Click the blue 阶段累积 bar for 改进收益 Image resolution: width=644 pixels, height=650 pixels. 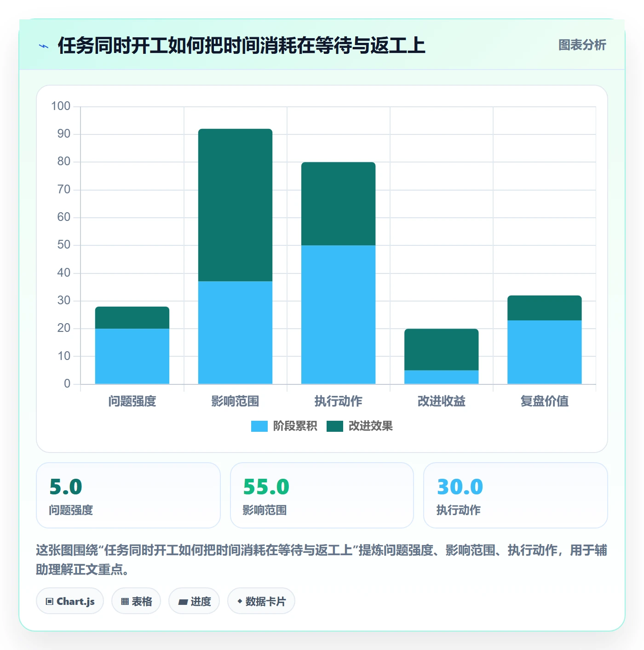[441, 377]
